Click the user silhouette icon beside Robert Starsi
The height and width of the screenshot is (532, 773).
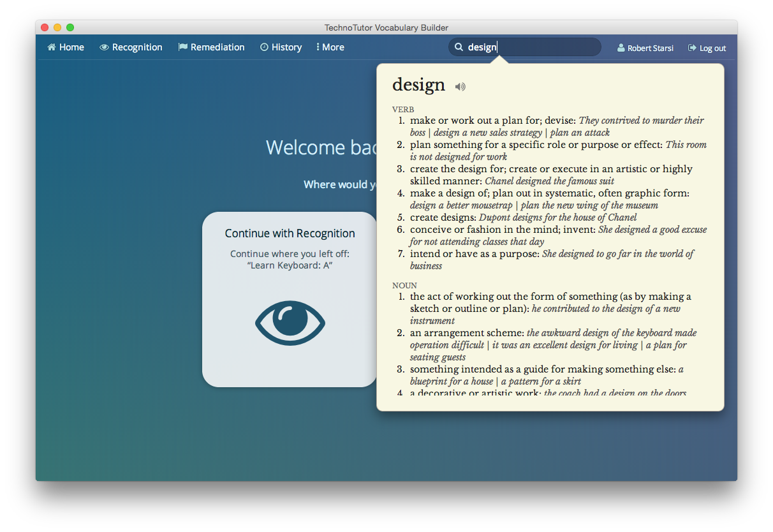621,47
